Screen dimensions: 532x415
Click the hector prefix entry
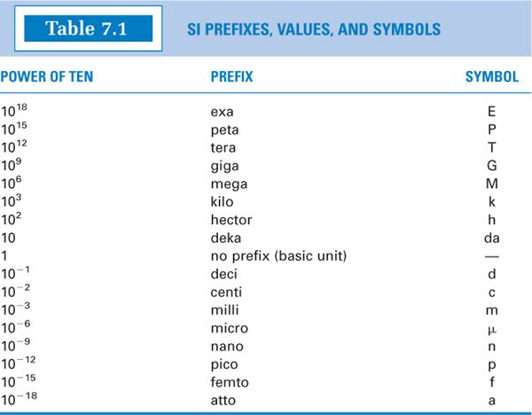point(231,220)
